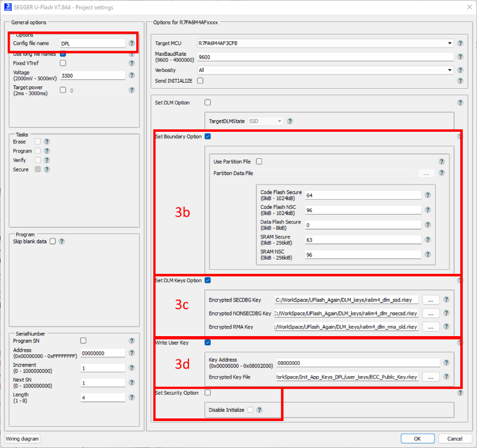The image size is (477, 448).
Task: Open help for Encrypted SECDBG Key
Action: tap(446, 300)
